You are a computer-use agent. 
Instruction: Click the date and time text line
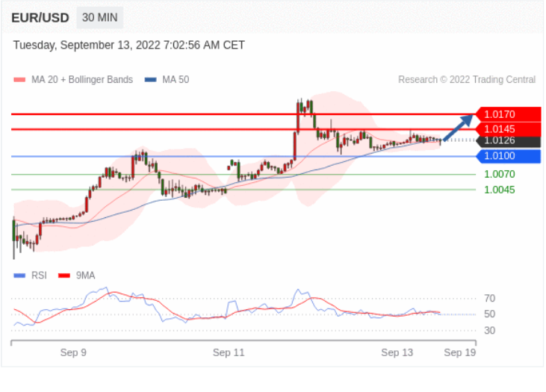point(128,46)
